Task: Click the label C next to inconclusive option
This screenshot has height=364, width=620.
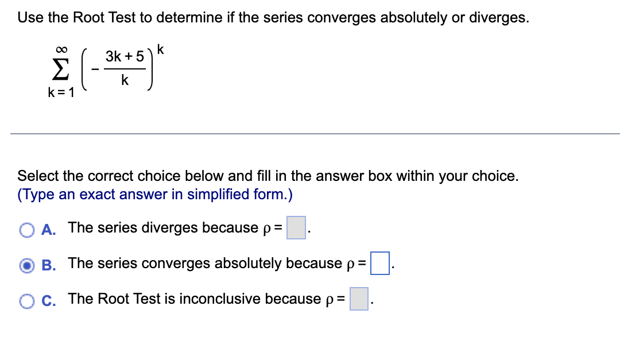Action: click(48, 299)
